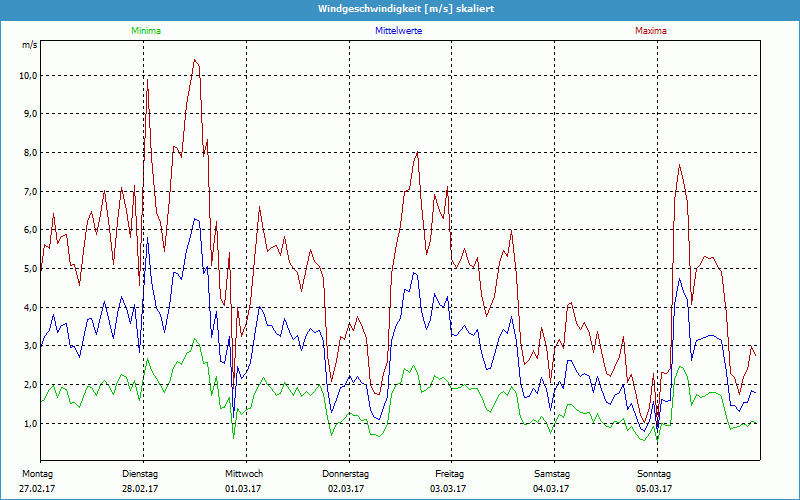Click the 10,0 y-axis value

click(28, 76)
